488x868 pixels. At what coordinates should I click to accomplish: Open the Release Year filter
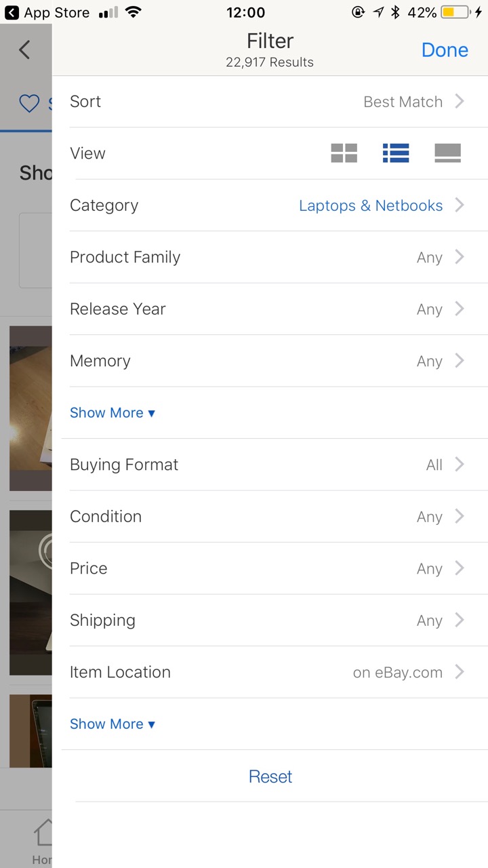[271, 309]
